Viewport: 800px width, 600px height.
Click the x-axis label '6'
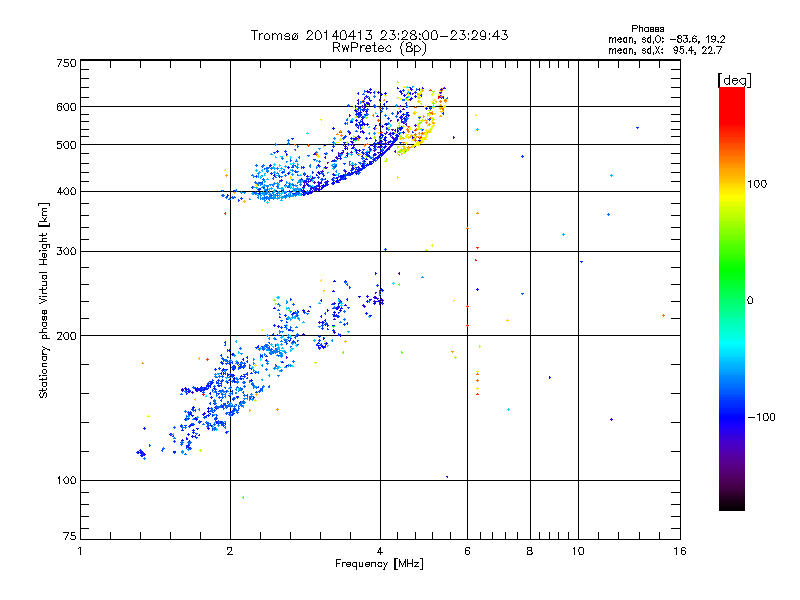[x=467, y=551]
